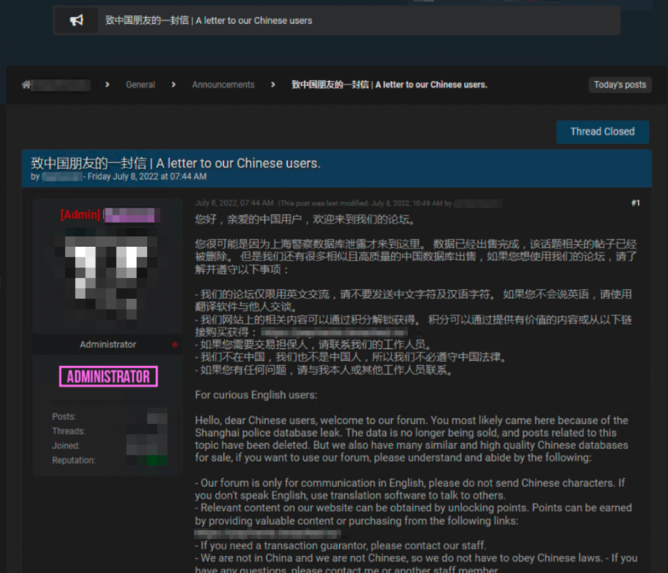The width and height of the screenshot is (668, 573).
Task: Select the bold thread title breadcrumb
Action: [x=389, y=85]
